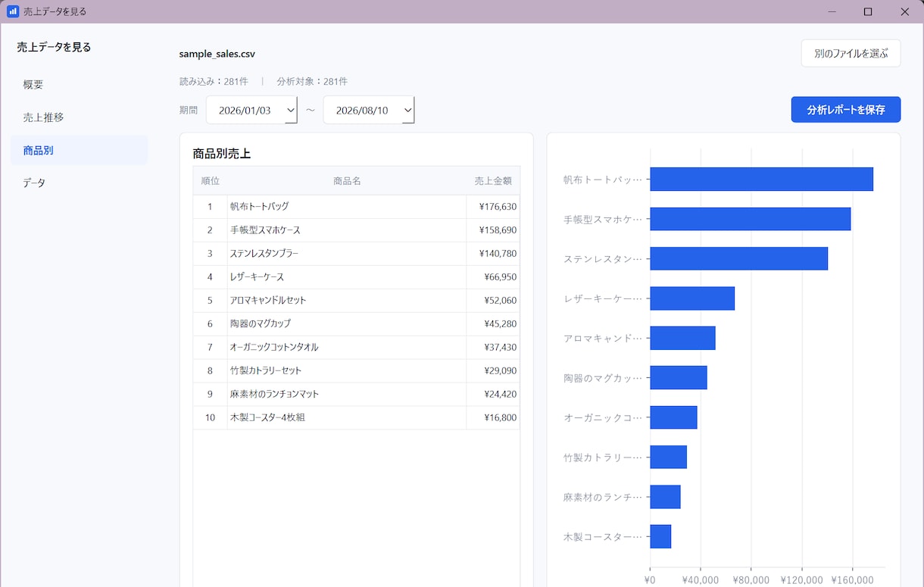Viewport: 924px width, 587px height.
Task: Open the 概要 section
Action: point(79,85)
